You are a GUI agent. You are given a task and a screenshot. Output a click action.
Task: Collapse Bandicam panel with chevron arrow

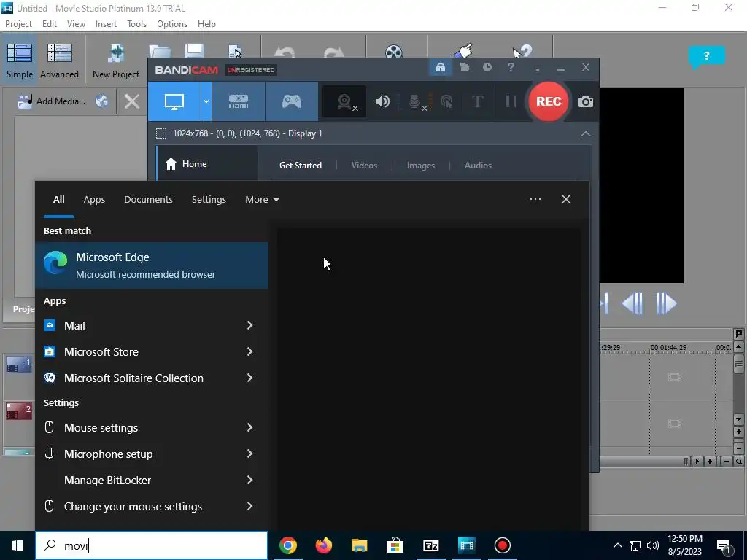(x=586, y=133)
